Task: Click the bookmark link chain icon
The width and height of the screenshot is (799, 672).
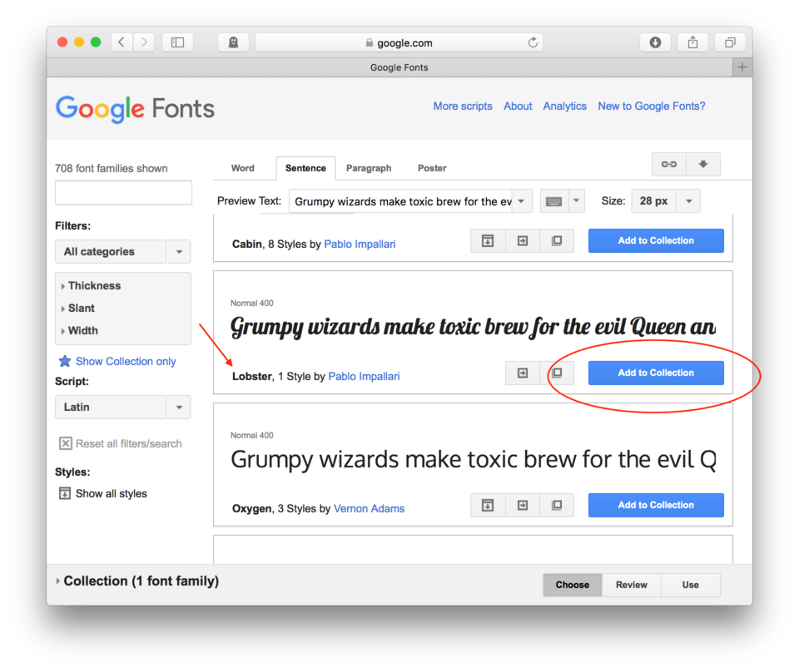Action: click(669, 164)
